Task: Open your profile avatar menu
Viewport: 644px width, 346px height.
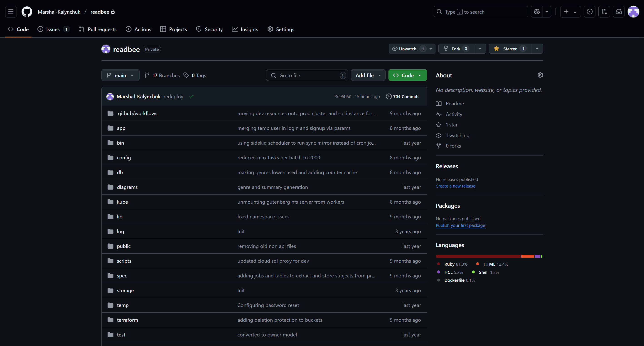Action: pyautogui.click(x=633, y=12)
